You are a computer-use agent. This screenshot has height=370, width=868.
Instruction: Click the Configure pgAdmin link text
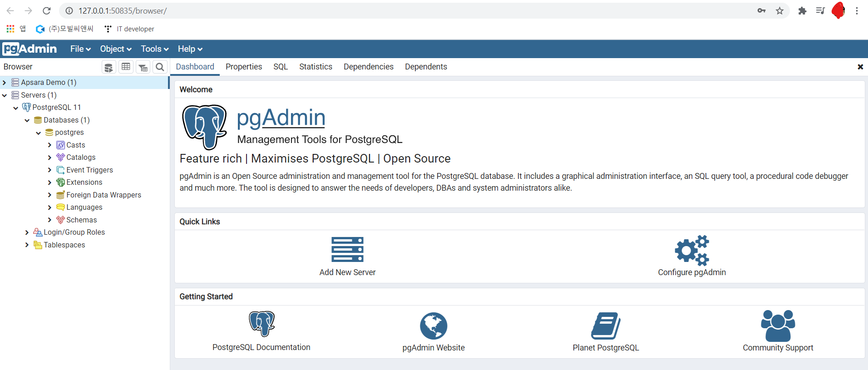tap(692, 272)
